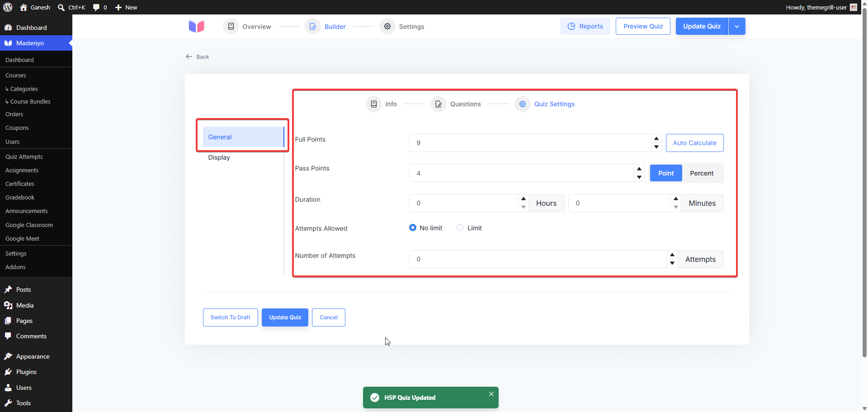This screenshot has height=412, width=868.
Task: Click the Questions step edit icon
Action: point(439,104)
